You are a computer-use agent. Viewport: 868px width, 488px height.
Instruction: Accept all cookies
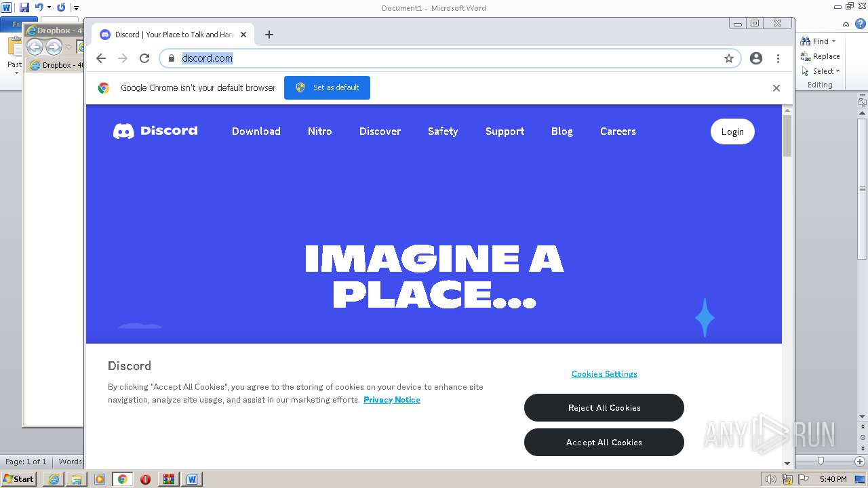click(604, 443)
